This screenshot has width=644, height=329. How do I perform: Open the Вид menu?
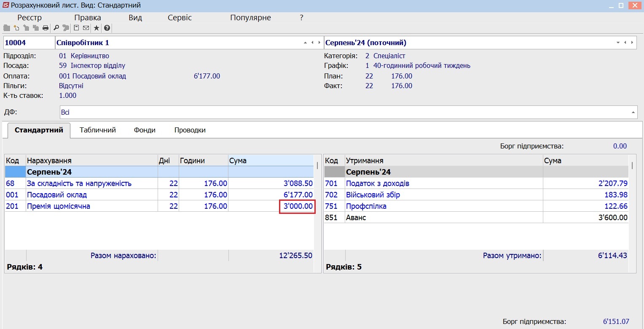click(135, 18)
